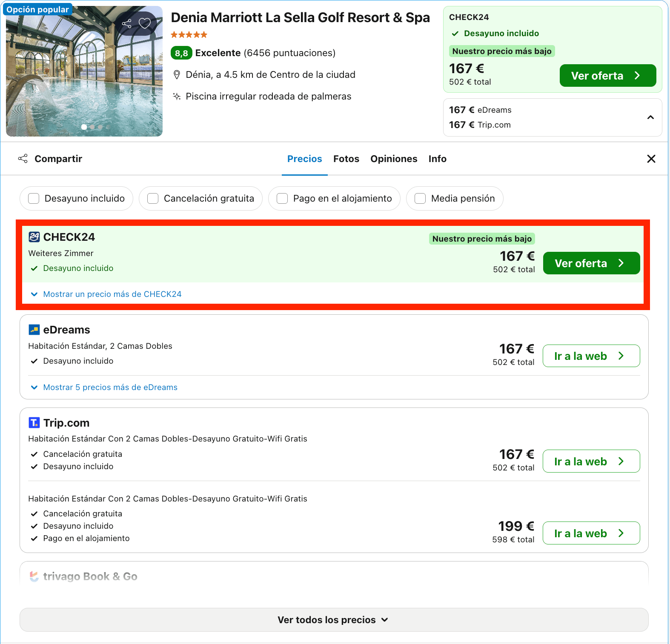Open the hotel pool photo thumbnail
Image resolution: width=670 pixels, height=644 pixels.
(84, 71)
